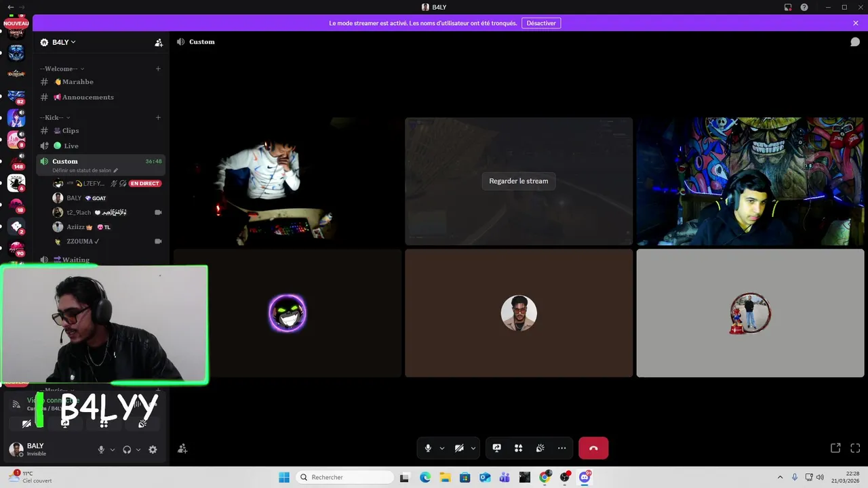Open the Annoucements text channel
The height and width of the screenshot is (488, 868).
pyautogui.click(x=100, y=97)
